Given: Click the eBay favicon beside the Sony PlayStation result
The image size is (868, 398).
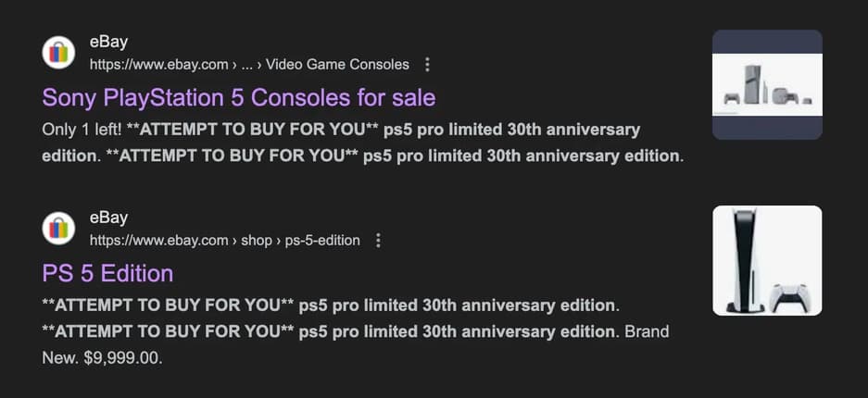Looking at the screenshot, I should click(58, 53).
